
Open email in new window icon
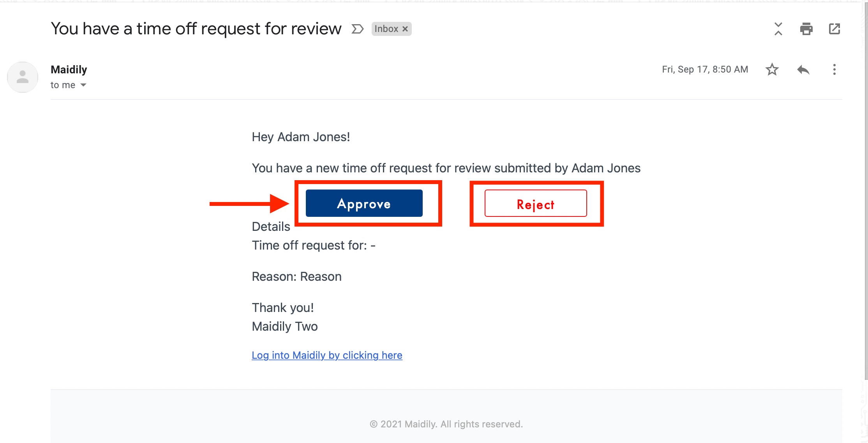tap(834, 29)
